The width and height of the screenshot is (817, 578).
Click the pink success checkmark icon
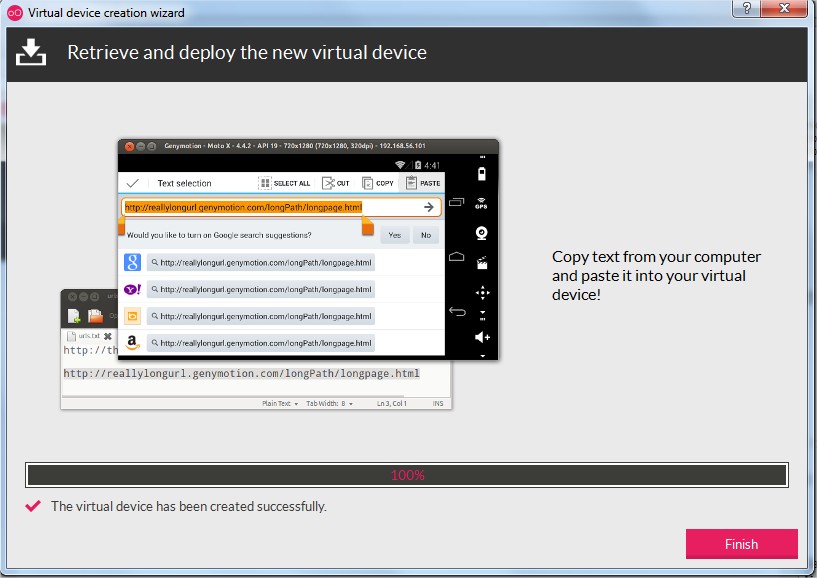tap(33, 506)
